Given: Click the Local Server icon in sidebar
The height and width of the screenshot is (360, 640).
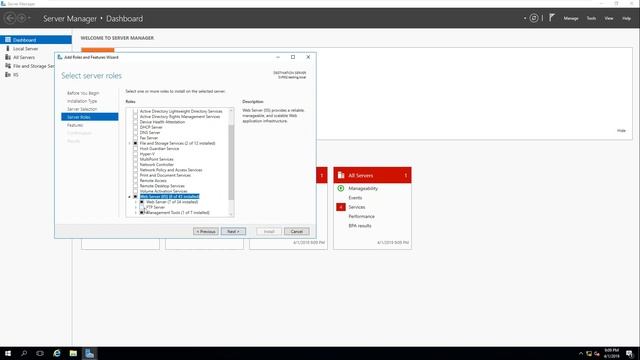Looking at the screenshot, I should point(8,49).
